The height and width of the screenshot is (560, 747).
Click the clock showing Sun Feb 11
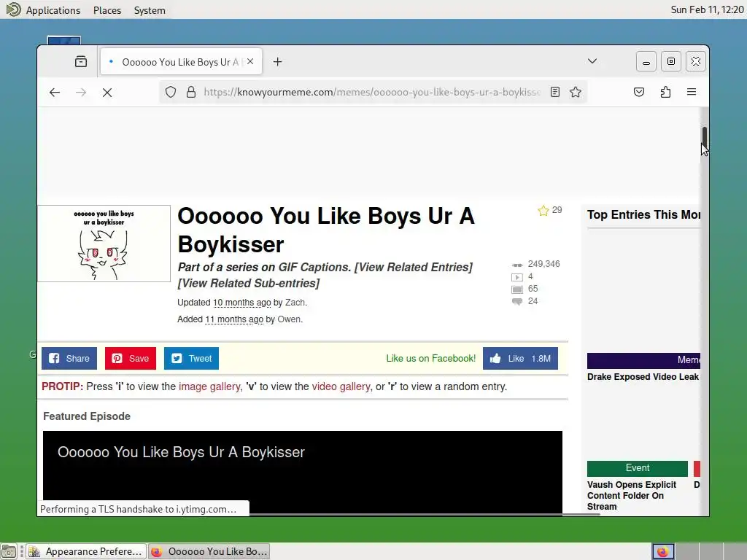click(707, 9)
